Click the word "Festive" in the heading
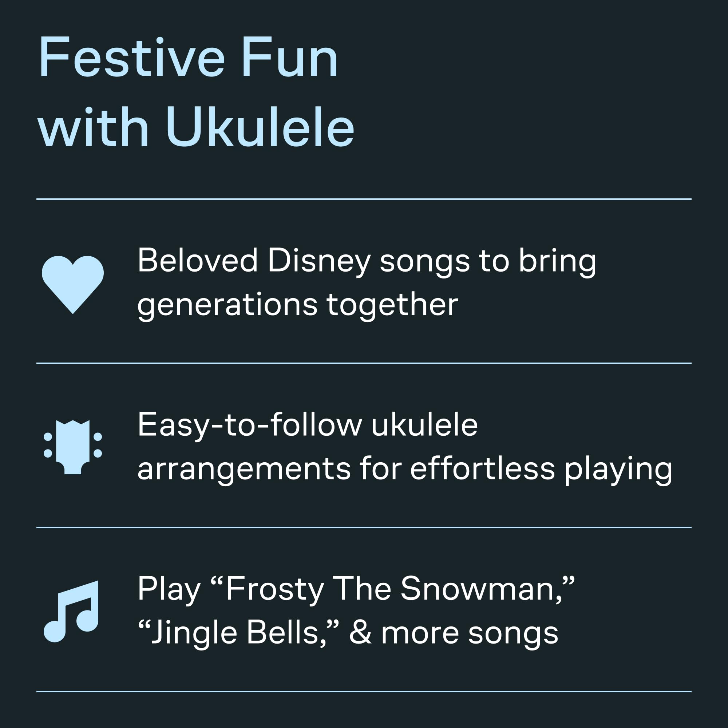The image size is (728, 728). pos(131,58)
